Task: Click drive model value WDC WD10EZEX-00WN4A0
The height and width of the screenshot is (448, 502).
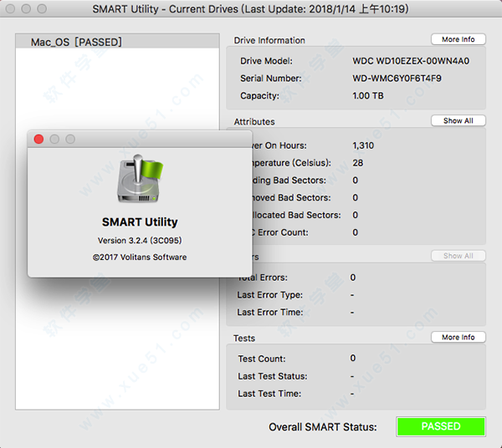Action: point(411,61)
